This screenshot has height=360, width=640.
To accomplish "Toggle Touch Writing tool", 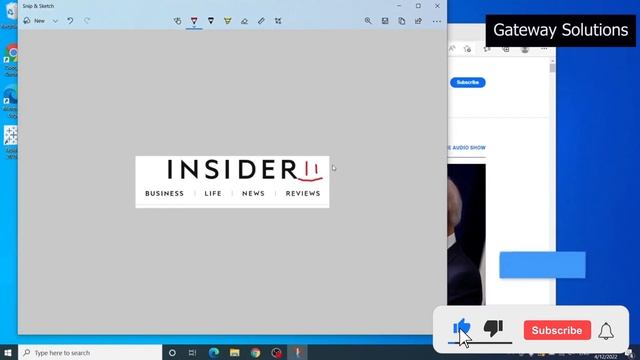I will 177,21.
